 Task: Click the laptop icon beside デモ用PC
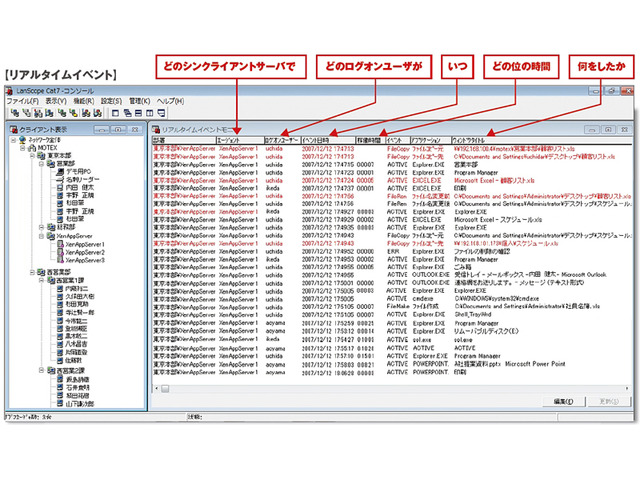(60, 172)
